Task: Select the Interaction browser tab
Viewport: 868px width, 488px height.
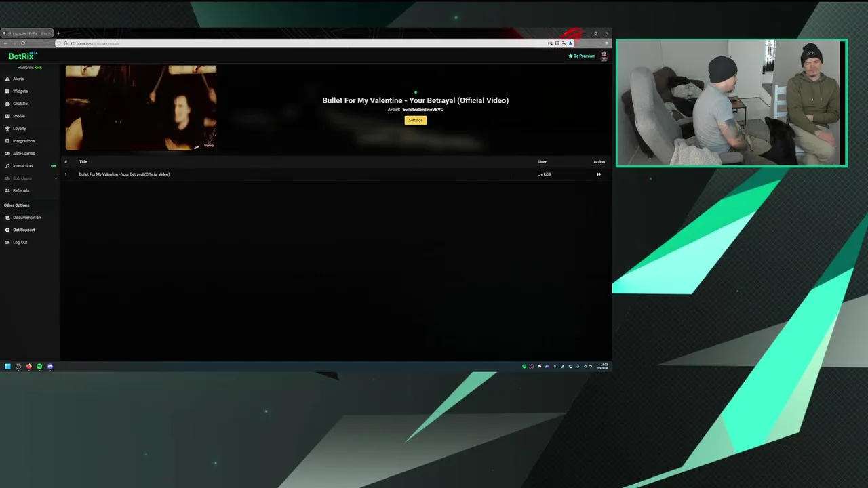Action: [x=26, y=33]
